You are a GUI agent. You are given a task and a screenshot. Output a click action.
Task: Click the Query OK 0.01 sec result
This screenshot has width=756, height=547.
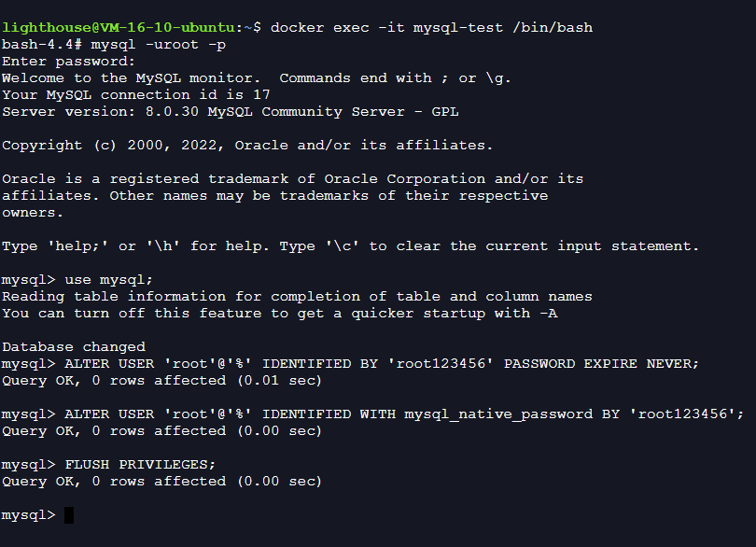click(161, 381)
